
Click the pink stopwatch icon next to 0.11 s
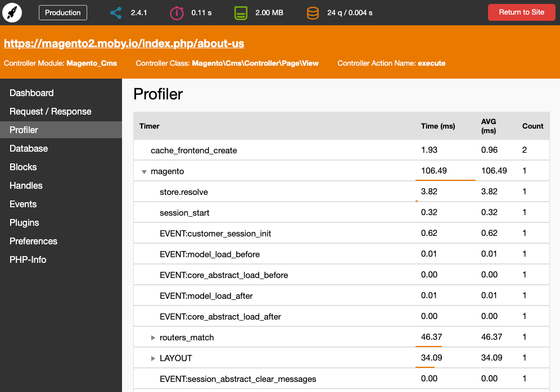click(177, 13)
